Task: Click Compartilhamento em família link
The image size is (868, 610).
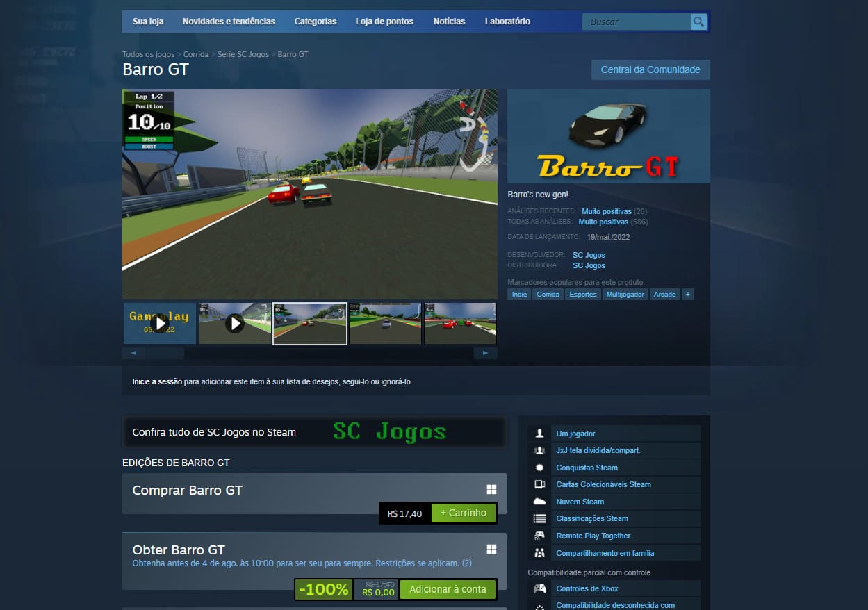Action: [605, 553]
